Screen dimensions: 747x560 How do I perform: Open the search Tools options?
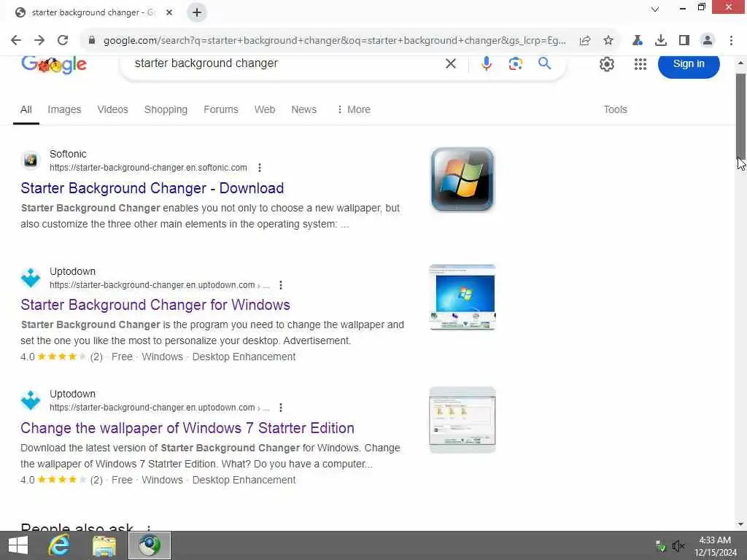(615, 109)
